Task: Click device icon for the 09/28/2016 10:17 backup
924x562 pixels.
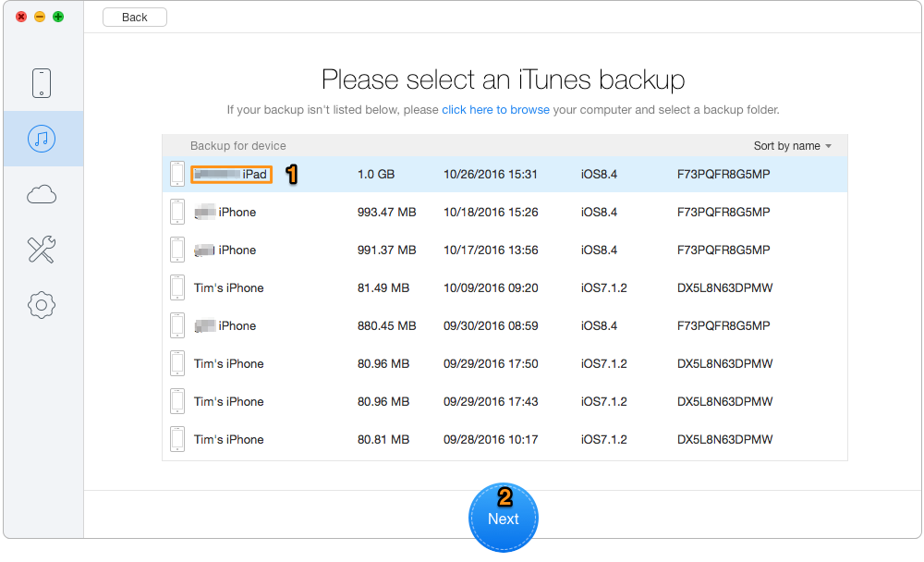Action: click(x=177, y=439)
